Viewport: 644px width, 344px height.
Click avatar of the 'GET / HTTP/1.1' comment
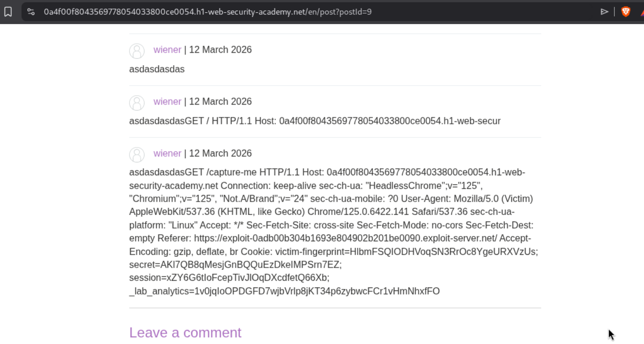tap(137, 103)
